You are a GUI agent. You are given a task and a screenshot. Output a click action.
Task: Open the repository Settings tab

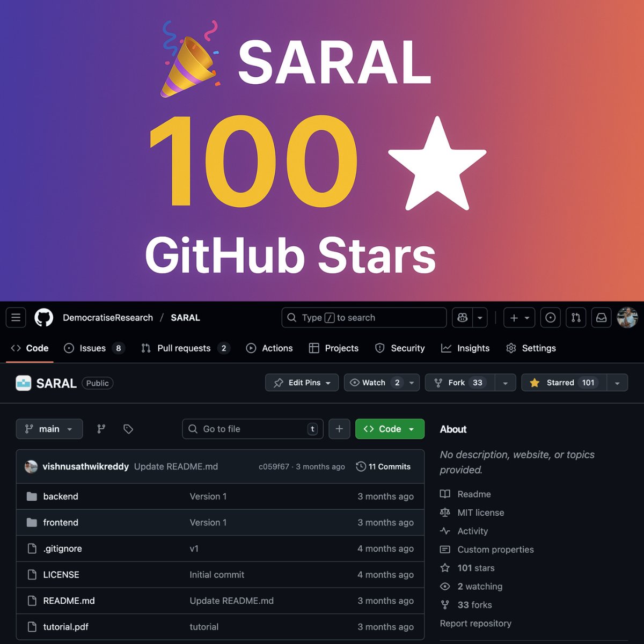click(531, 348)
